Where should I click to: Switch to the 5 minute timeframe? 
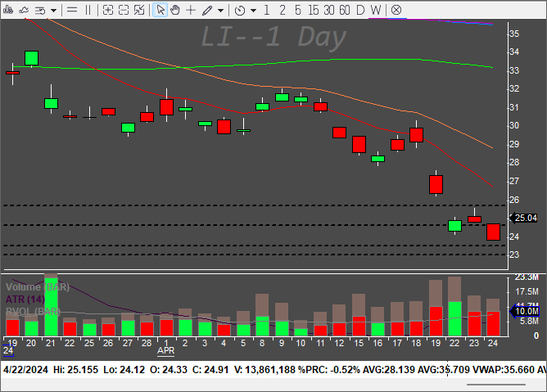[x=297, y=10]
